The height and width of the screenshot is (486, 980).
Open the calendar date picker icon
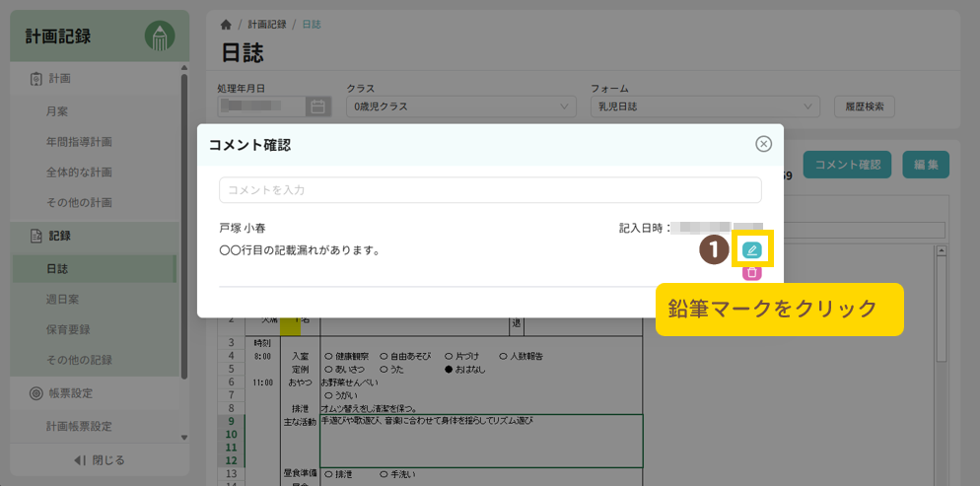pos(317,106)
